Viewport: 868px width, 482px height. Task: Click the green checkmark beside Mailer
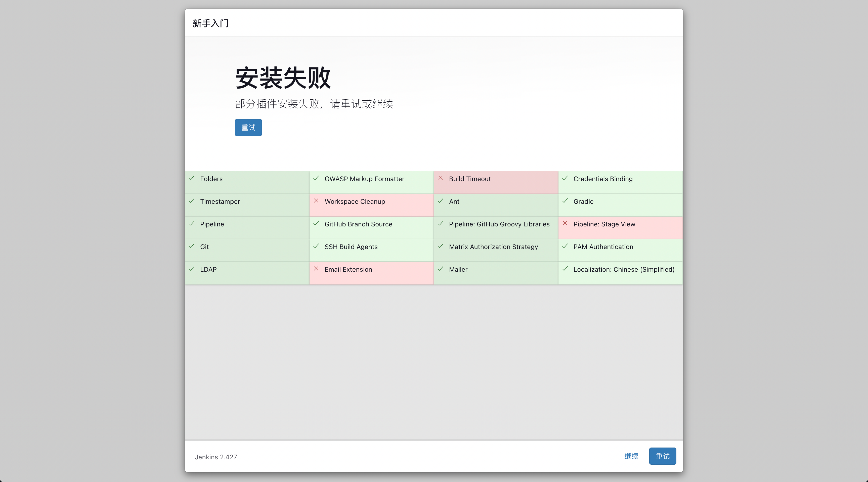click(x=440, y=269)
